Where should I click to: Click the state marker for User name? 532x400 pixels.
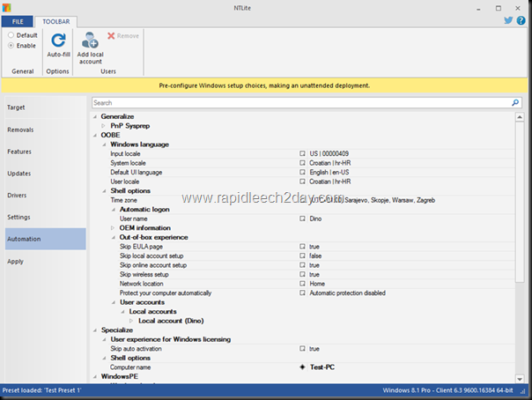[x=302, y=219]
